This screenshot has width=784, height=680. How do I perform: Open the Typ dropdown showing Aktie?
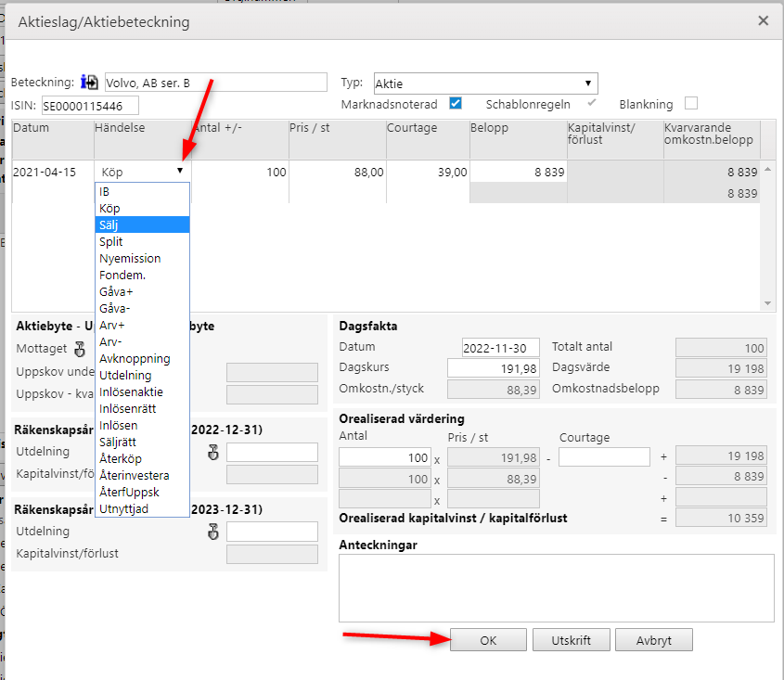tap(486, 83)
